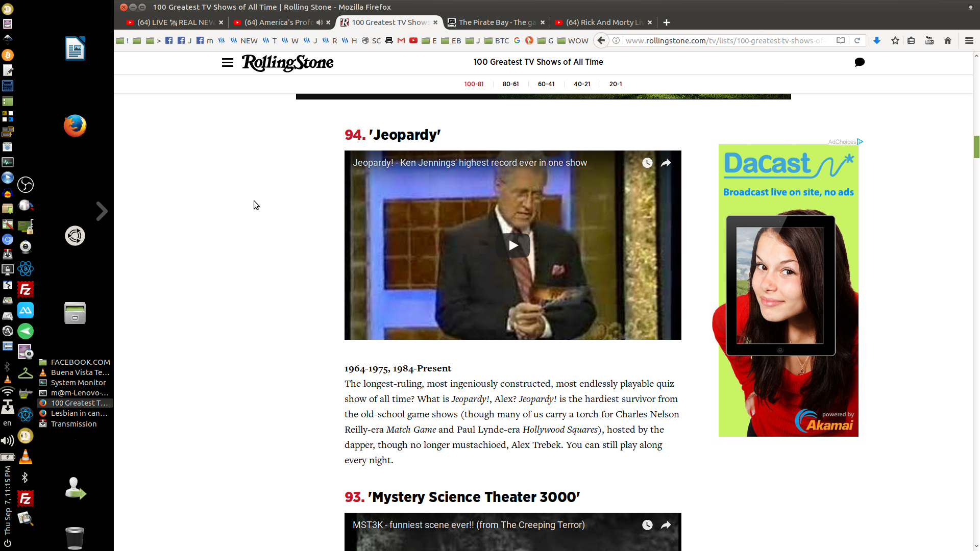Click the share arrow on MST3K video
This screenshot has width=980, height=551.
[666, 525]
